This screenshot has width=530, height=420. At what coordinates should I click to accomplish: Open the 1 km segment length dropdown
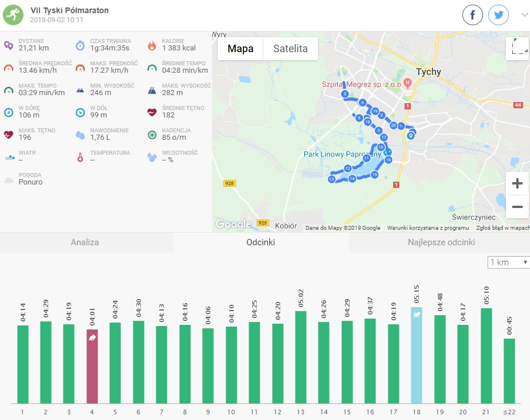point(508,262)
